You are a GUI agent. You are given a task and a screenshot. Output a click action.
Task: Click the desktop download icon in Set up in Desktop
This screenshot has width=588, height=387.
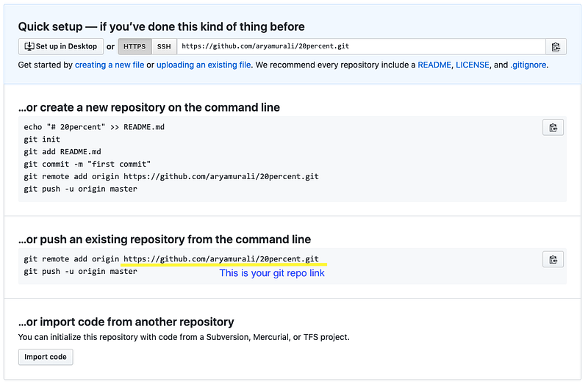29,46
